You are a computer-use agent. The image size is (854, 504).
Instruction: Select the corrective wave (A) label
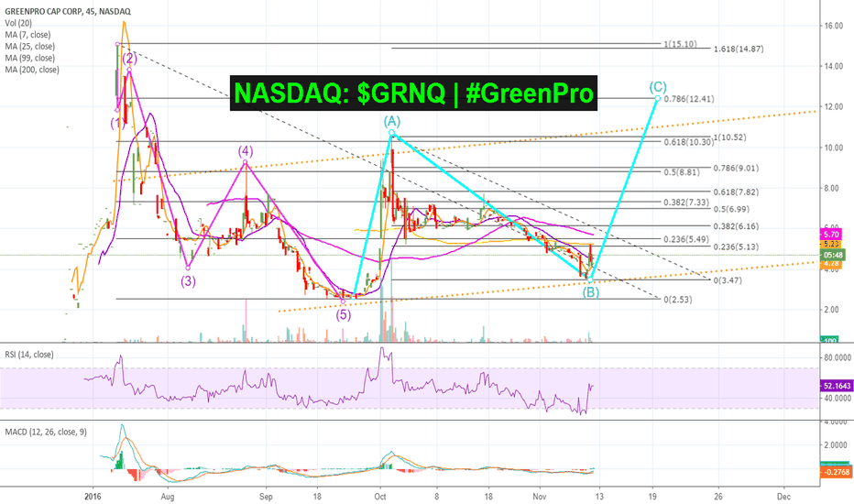point(391,120)
